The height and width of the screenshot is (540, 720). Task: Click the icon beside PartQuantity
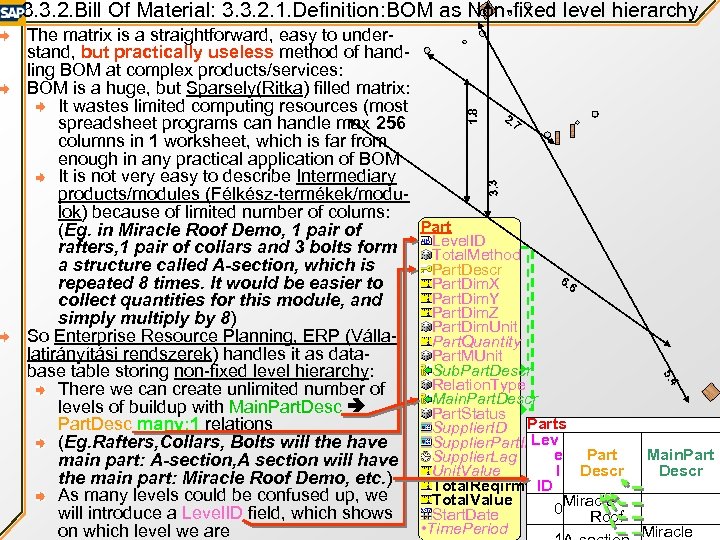click(x=426, y=341)
